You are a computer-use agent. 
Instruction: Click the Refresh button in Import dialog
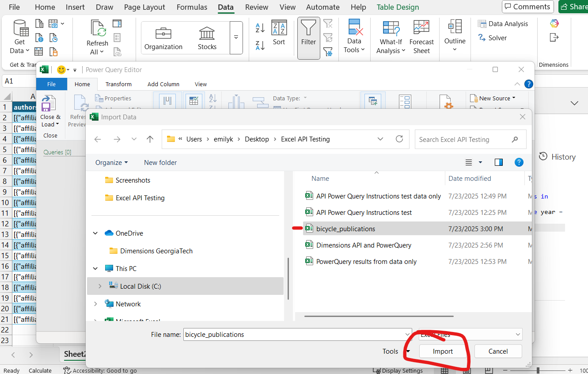(399, 139)
